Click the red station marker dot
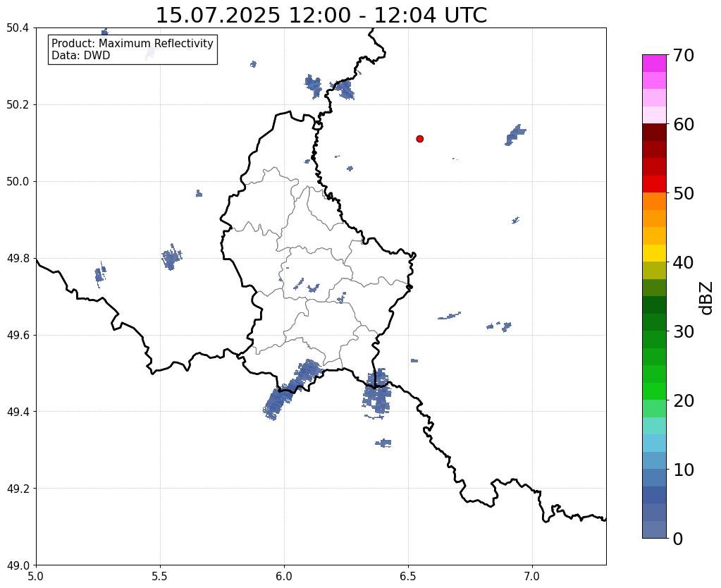This screenshot has height=588, width=721. pyautogui.click(x=420, y=139)
